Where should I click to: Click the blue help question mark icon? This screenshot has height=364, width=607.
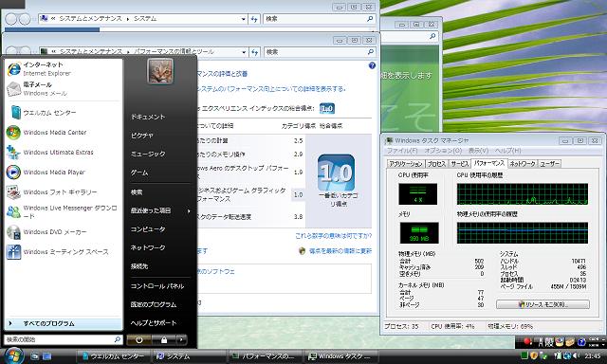click(x=372, y=65)
